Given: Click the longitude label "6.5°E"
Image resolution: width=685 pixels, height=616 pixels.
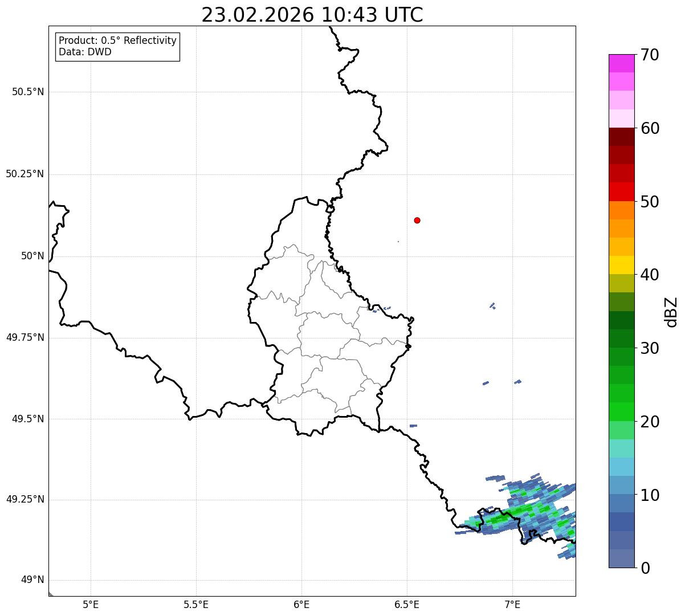Looking at the screenshot, I should 407,605.
